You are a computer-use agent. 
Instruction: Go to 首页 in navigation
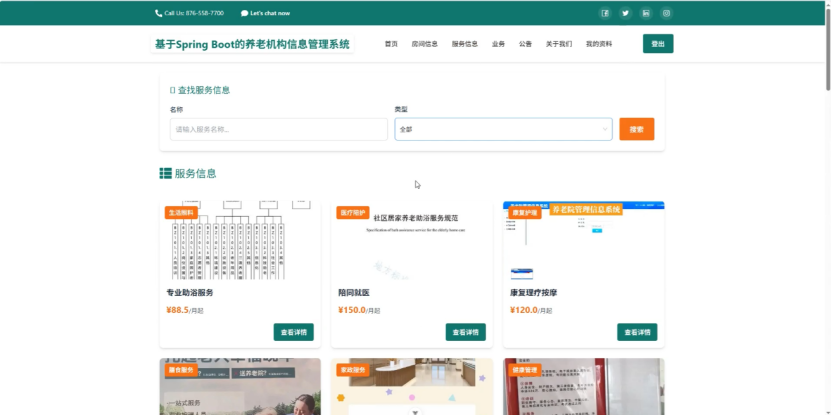tap(391, 44)
